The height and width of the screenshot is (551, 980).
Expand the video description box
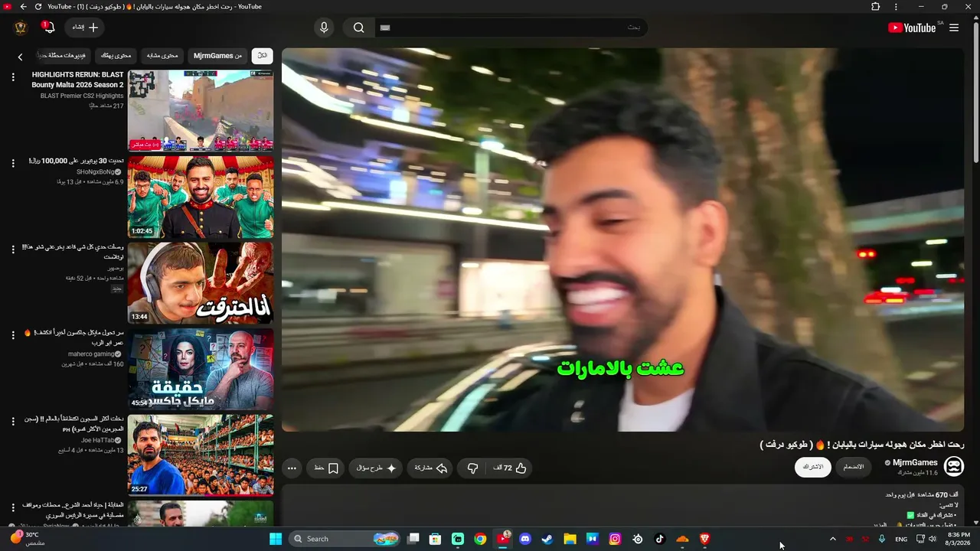click(x=622, y=505)
